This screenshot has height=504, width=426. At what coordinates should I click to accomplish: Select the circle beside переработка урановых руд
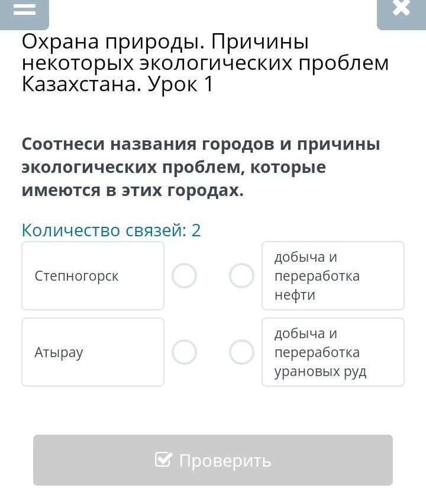(241, 352)
